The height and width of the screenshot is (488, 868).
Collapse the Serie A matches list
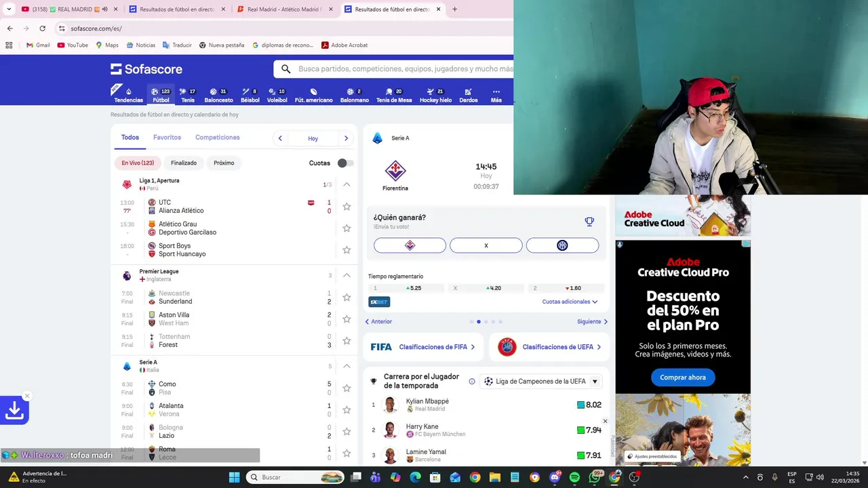pos(347,366)
